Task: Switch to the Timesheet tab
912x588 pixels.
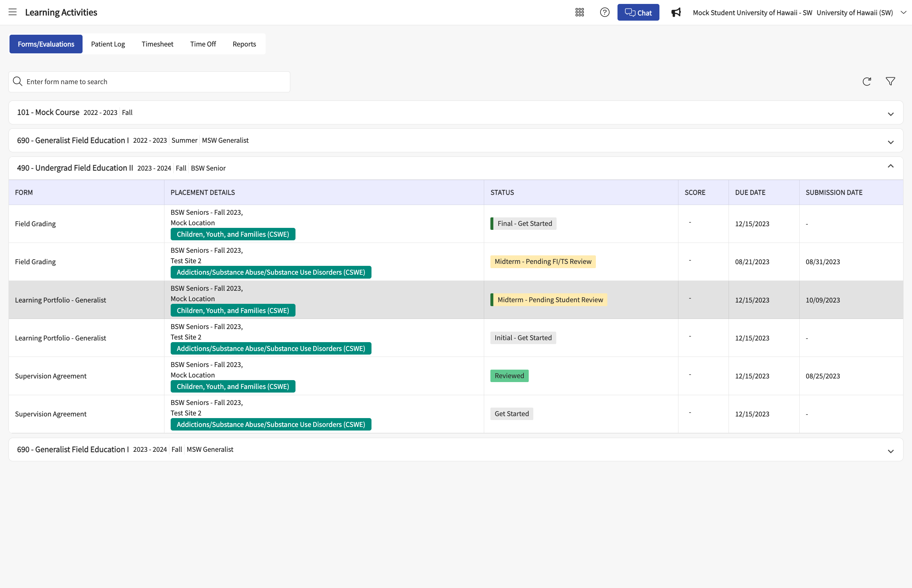Action: point(158,44)
